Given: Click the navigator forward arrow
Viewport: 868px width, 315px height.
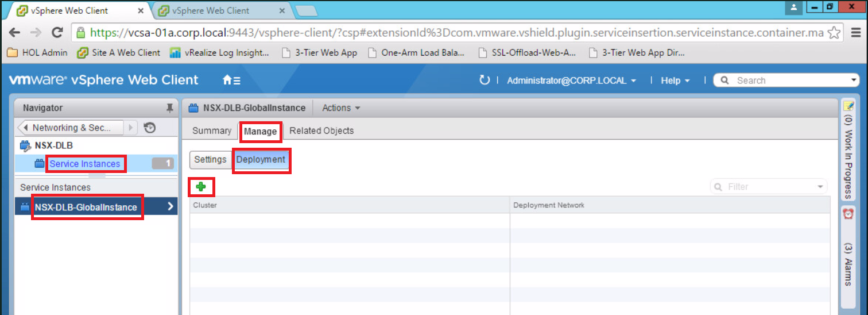Looking at the screenshot, I should click(131, 128).
